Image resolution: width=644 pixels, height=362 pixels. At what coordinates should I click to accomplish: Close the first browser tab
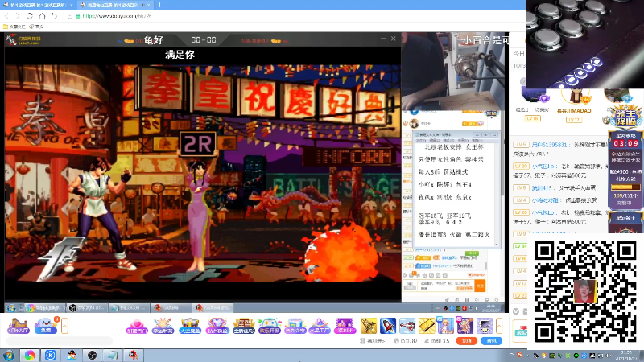point(71,5)
